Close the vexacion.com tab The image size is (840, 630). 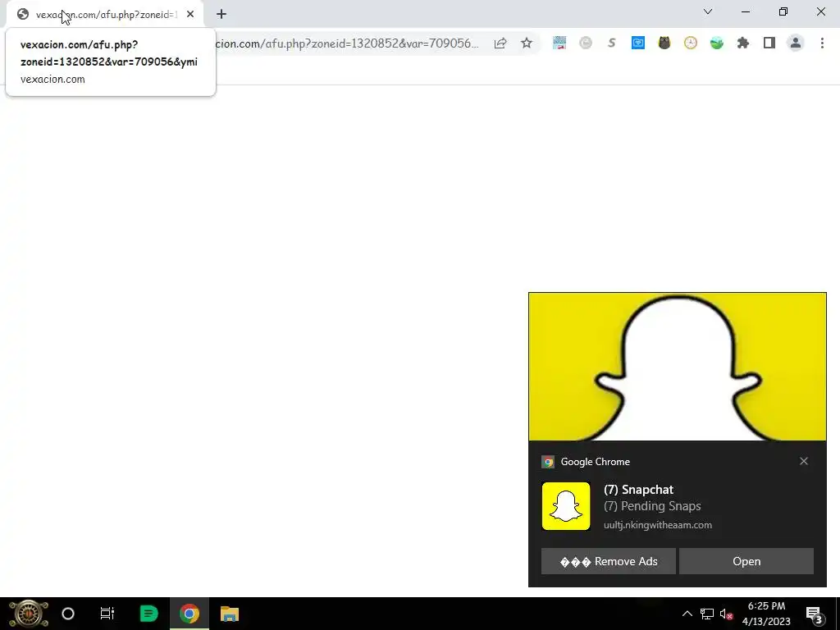tap(190, 15)
